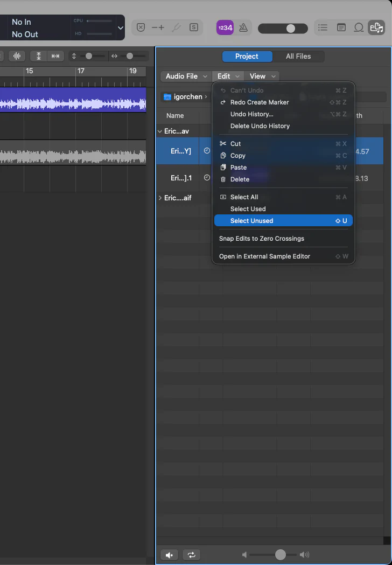Open the LCD display mode chevron
Image resolution: width=392 pixels, height=565 pixels.
[121, 28]
